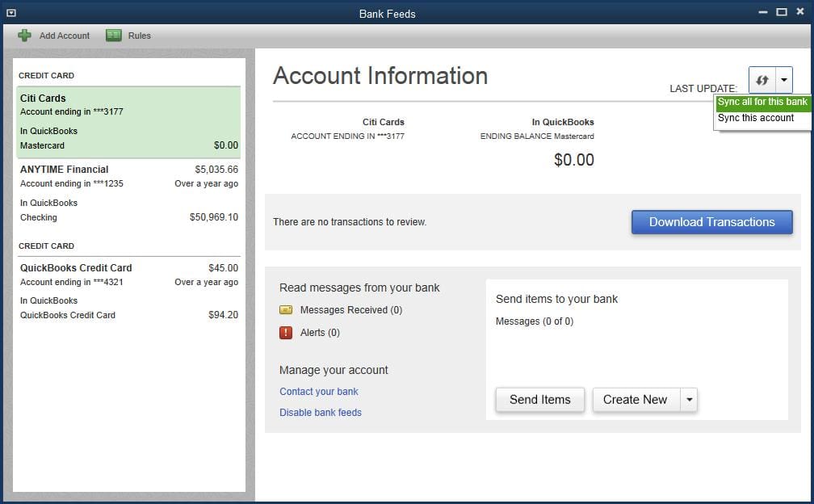Viewport: 814px width, 504px height.
Task: Click the Messages Received (0) text
Action: click(351, 310)
